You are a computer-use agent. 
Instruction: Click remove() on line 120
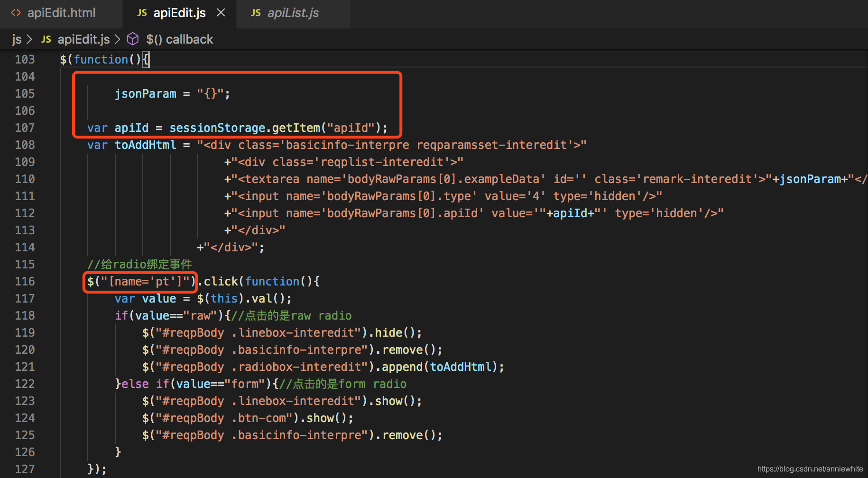tap(409, 349)
